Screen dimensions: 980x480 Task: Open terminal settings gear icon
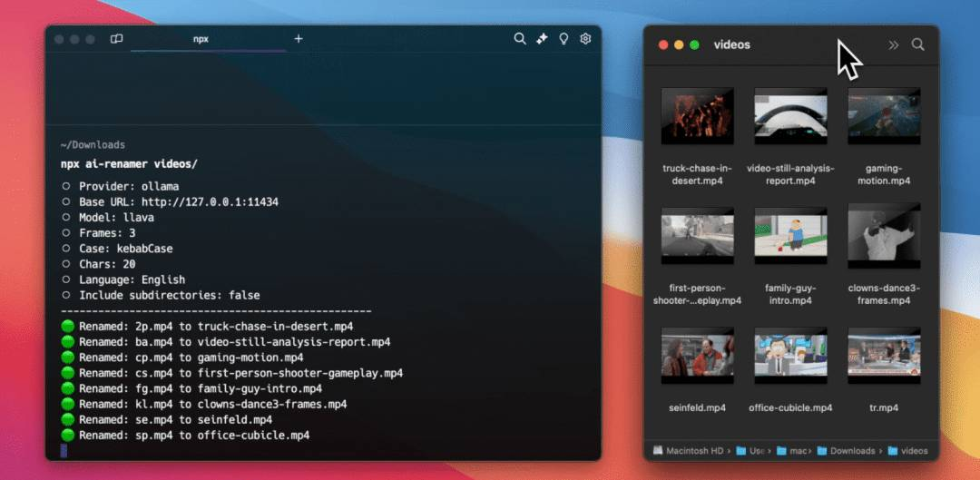click(585, 39)
